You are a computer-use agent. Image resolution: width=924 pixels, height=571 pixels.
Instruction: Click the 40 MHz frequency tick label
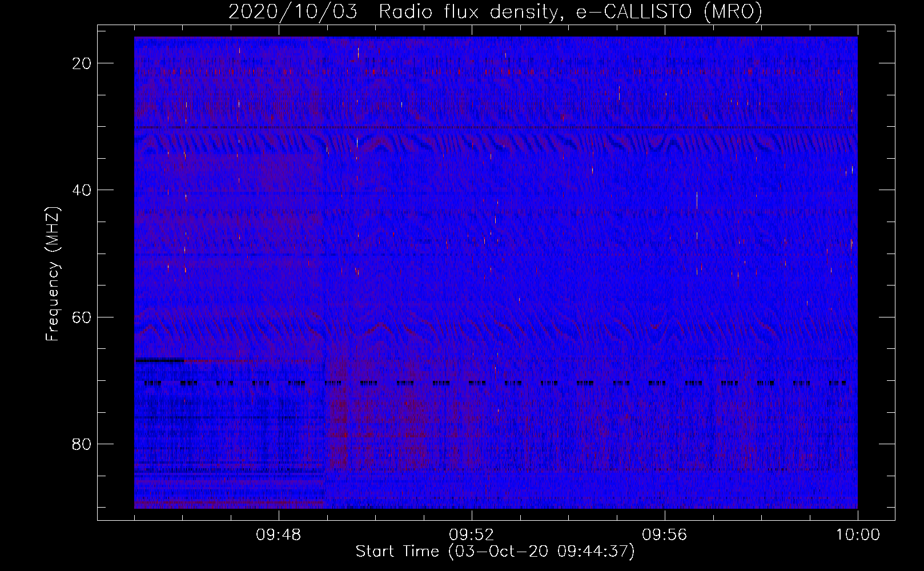[82, 190]
